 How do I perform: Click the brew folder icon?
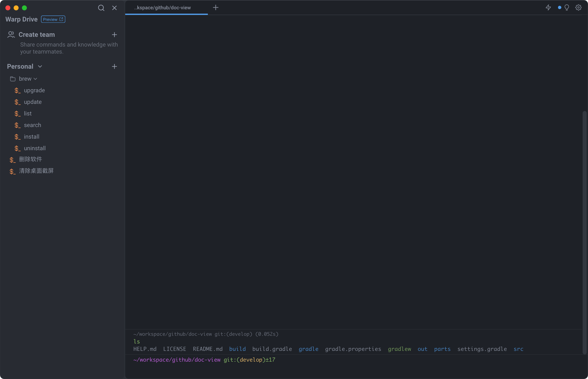click(13, 79)
